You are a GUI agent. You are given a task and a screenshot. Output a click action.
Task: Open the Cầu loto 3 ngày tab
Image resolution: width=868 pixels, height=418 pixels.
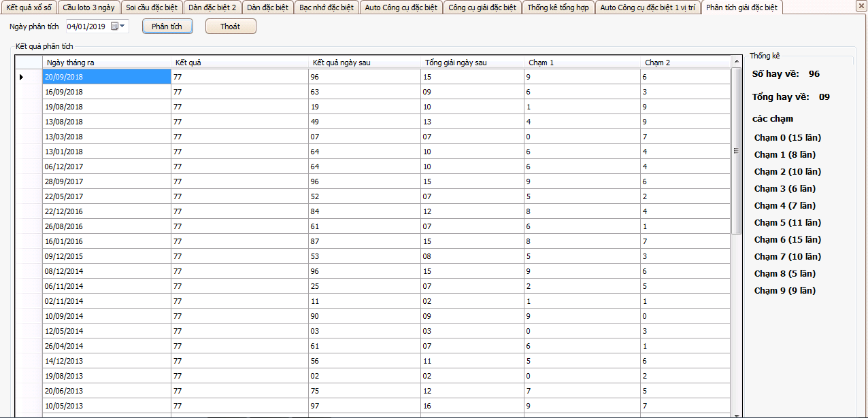pyautogui.click(x=89, y=7)
